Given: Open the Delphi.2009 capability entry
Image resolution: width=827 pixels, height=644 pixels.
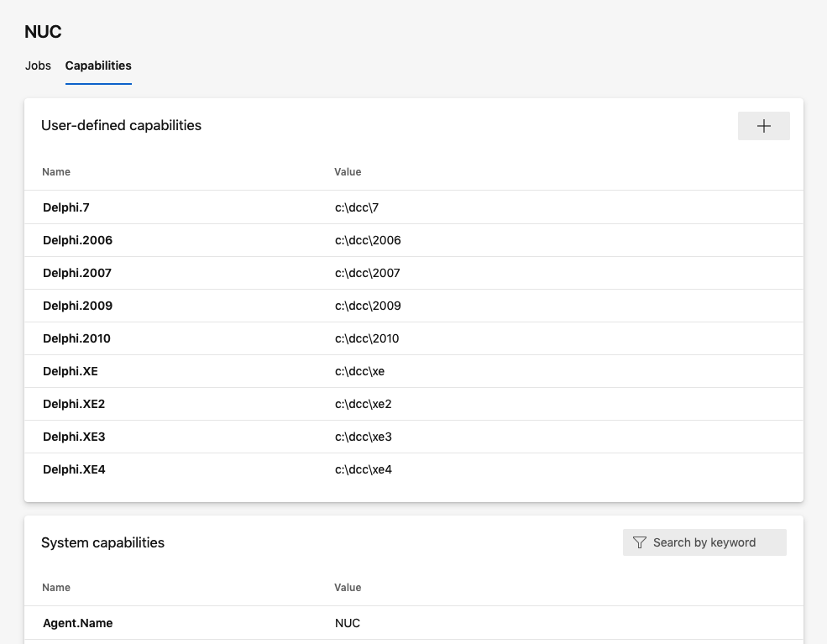Looking at the screenshot, I should 413,306.
